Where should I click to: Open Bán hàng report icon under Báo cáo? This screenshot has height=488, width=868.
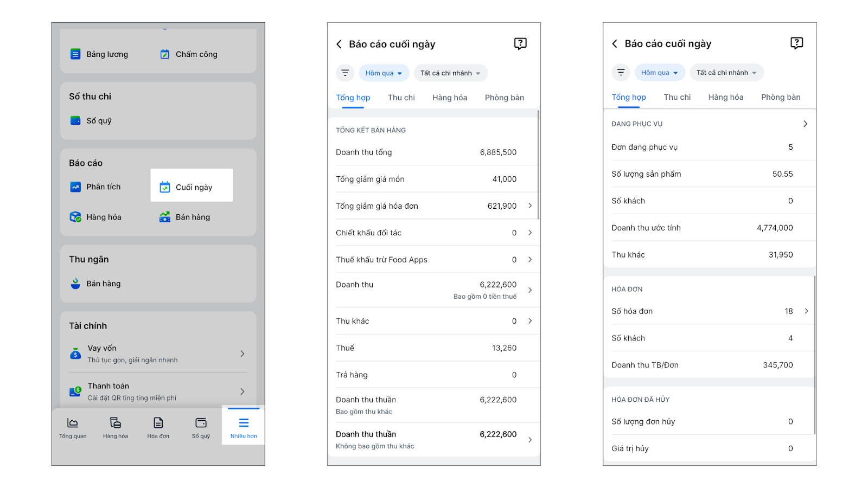pos(165,217)
